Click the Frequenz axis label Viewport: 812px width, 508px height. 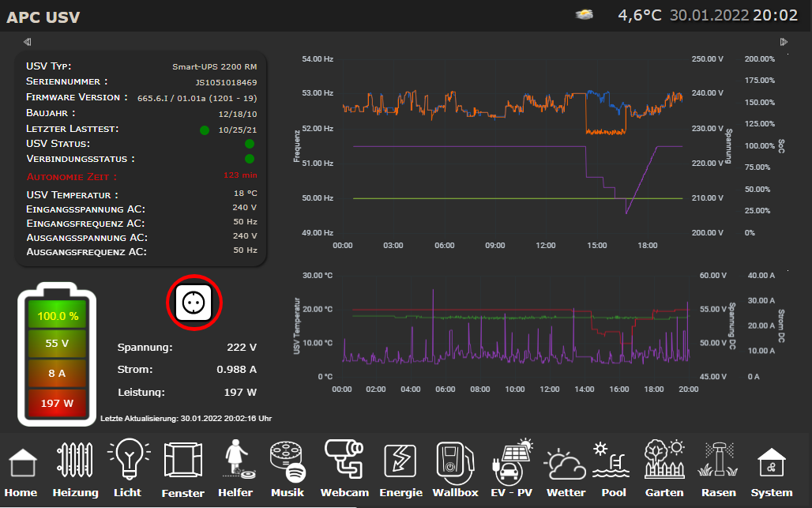(x=297, y=146)
